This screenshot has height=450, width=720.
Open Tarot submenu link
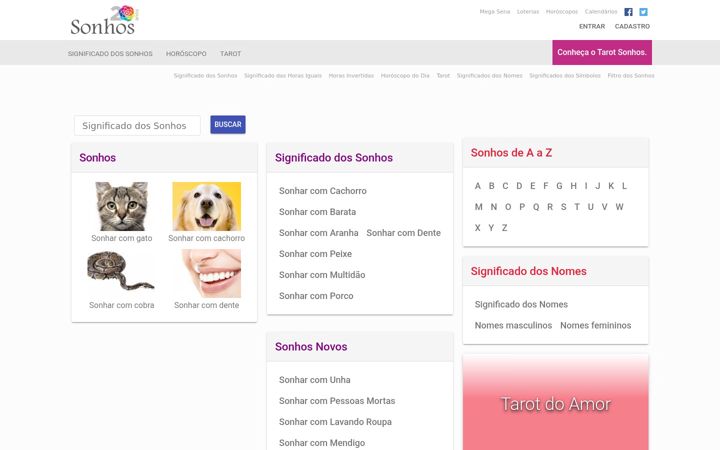pos(443,76)
